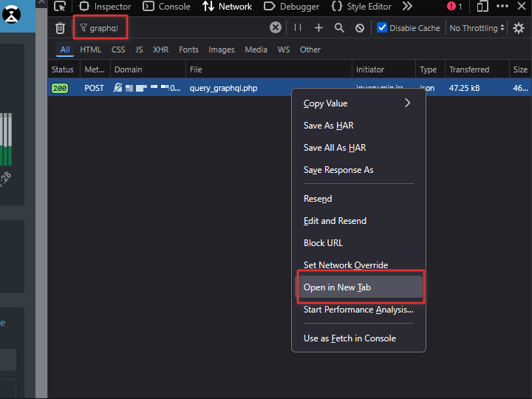Click the error count badge
The height and width of the screenshot is (399, 532).
tap(454, 7)
